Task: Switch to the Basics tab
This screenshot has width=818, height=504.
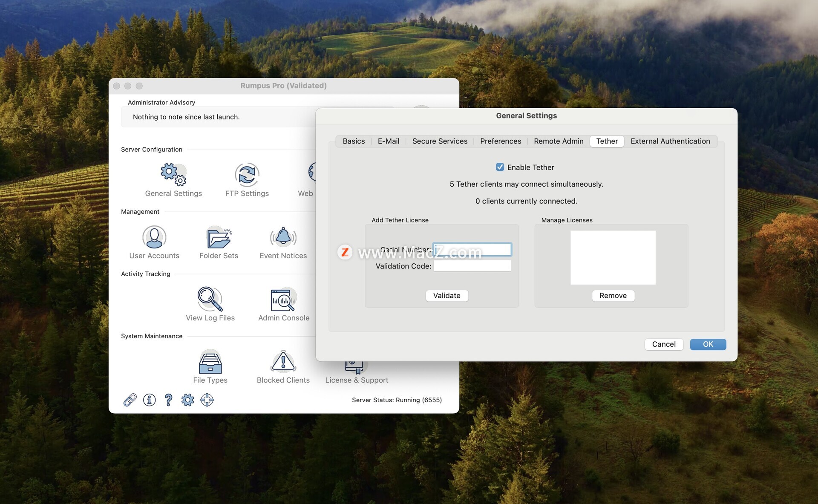Action: tap(354, 141)
